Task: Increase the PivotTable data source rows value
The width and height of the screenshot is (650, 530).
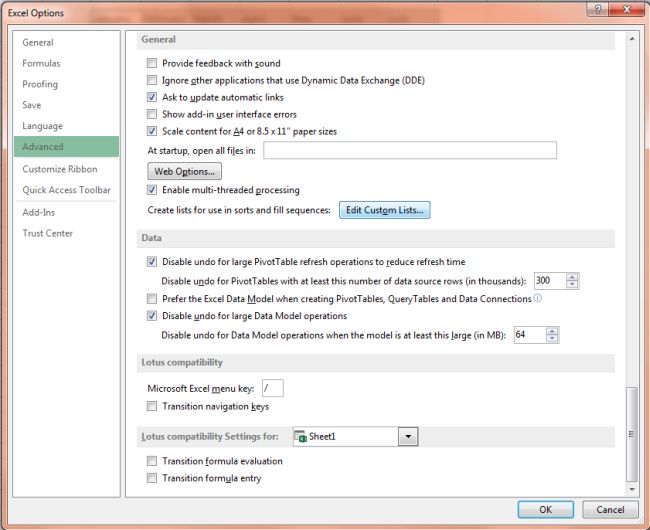Action: point(572,277)
